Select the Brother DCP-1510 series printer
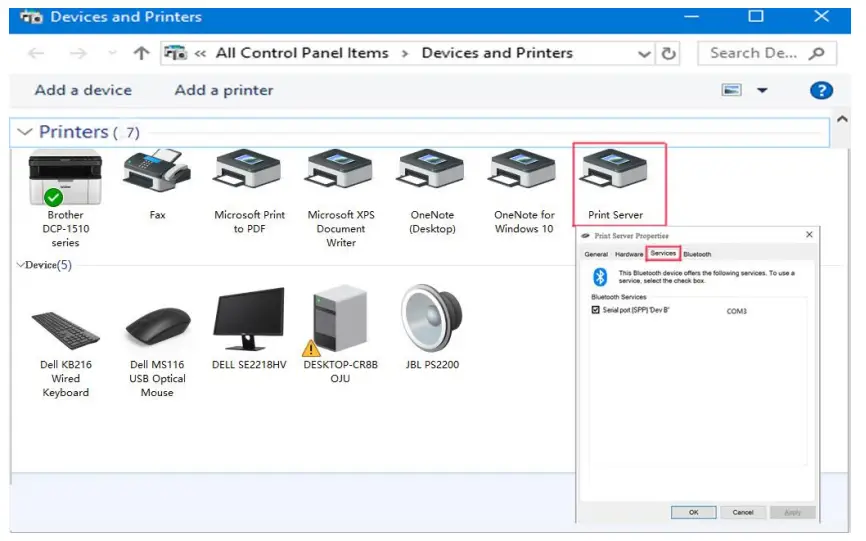Screen dimensions: 866x541 tap(65, 199)
